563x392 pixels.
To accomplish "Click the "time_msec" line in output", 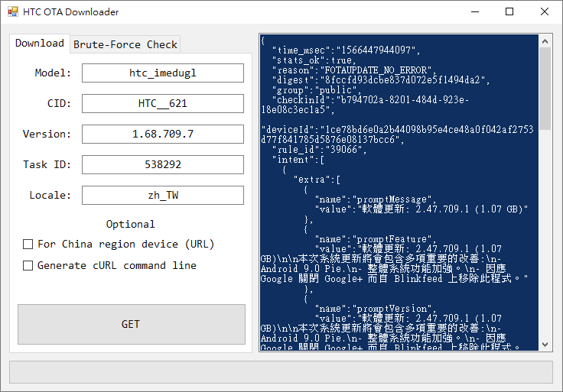I will (346, 50).
